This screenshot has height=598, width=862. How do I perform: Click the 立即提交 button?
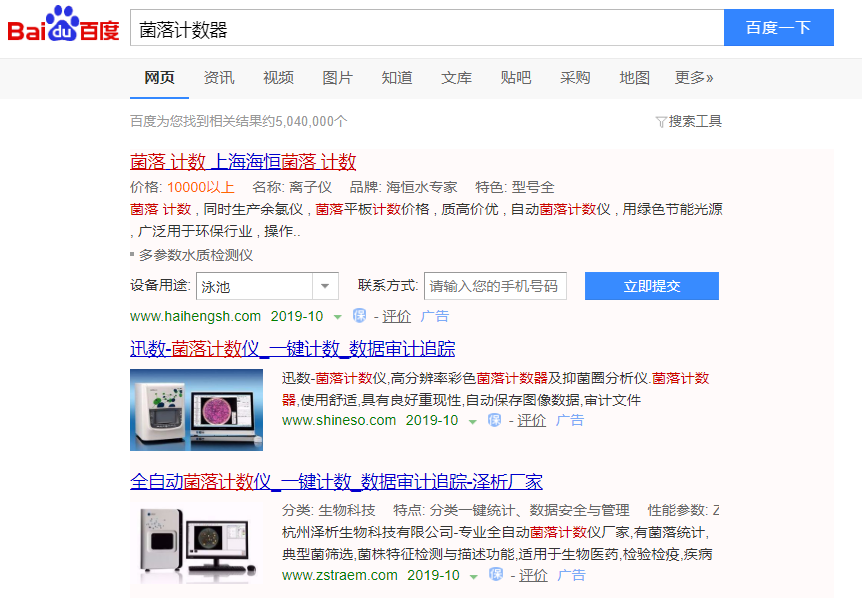[651, 286]
